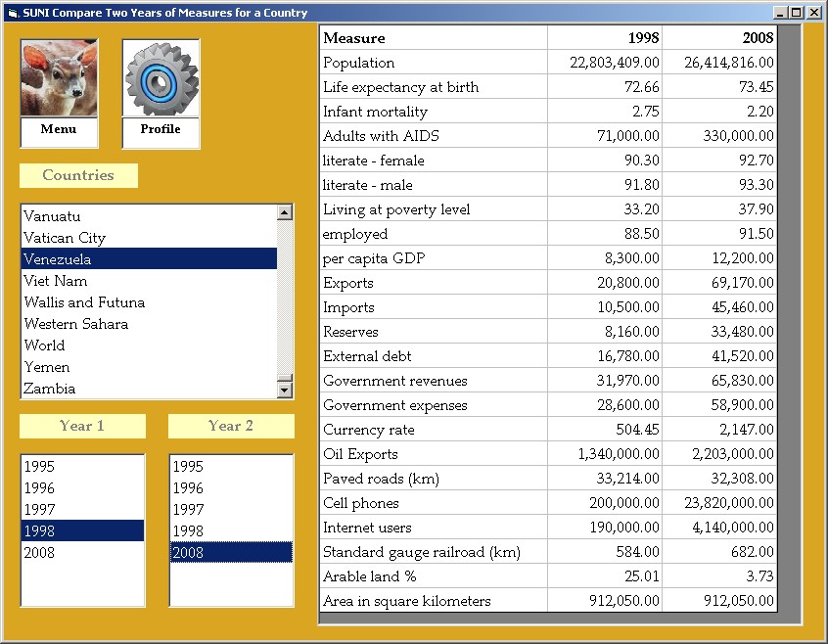The height and width of the screenshot is (644, 828).
Task: Open the Menu deer icon
Action: (59, 79)
